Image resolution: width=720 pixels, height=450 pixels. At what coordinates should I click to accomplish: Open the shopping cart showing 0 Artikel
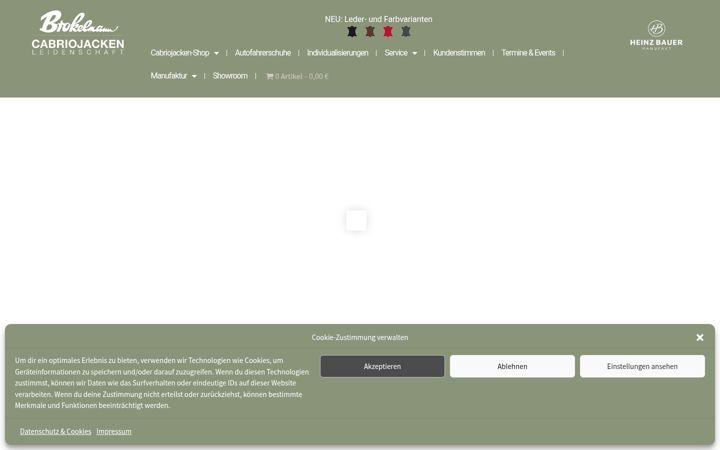(297, 76)
